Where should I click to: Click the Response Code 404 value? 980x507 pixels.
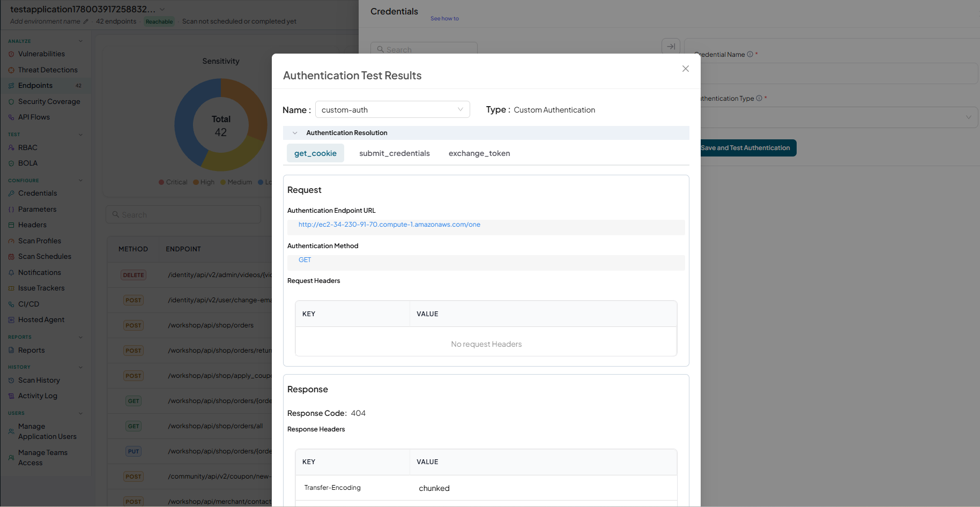click(358, 413)
